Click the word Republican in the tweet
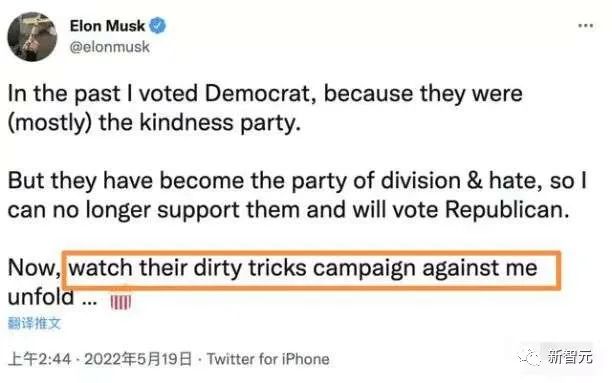Screen dimensions: 612x383 507,210
